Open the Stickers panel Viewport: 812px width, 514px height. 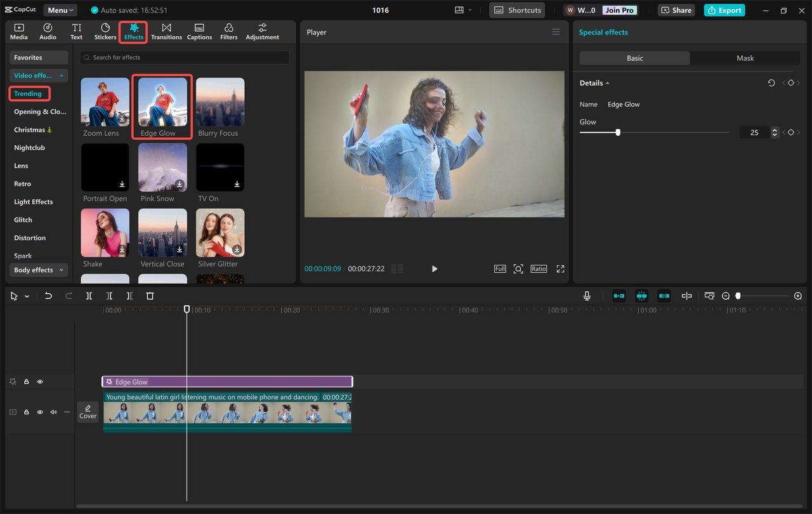(x=105, y=30)
